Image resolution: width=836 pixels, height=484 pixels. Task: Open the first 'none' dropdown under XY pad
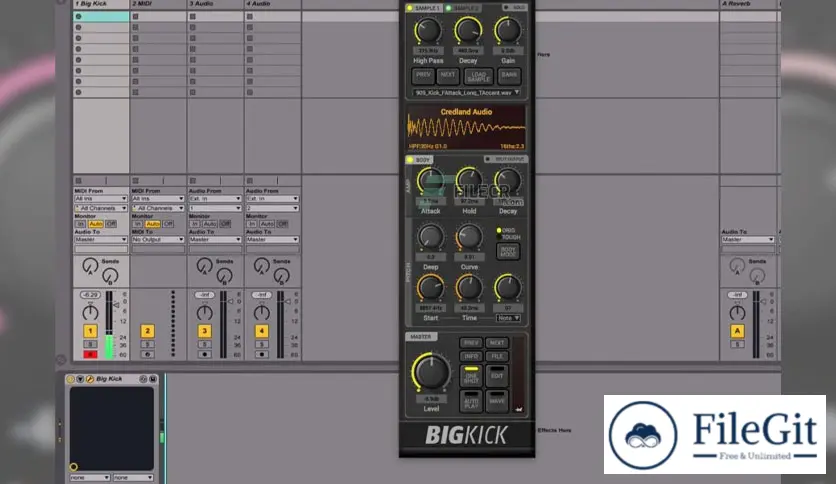90,478
